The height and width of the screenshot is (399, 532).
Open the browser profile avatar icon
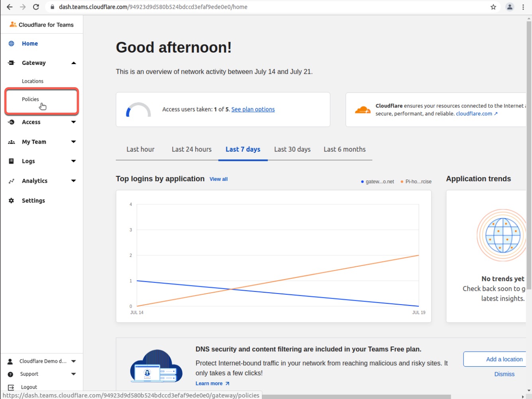coord(510,7)
